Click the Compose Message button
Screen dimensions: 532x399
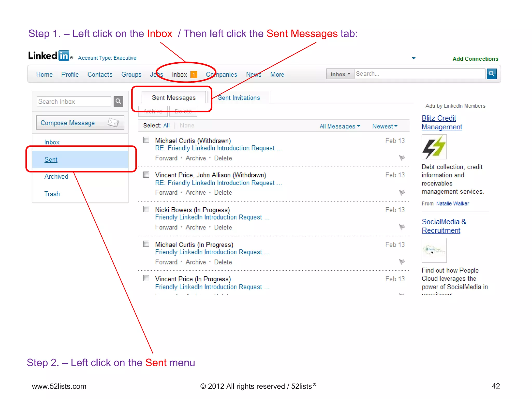pyautogui.click(x=80, y=123)
